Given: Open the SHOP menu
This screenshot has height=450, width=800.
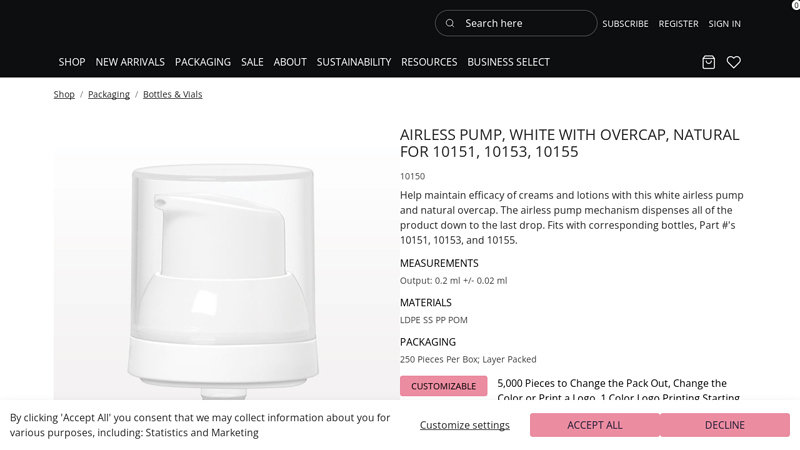Looking at the screenshot, I should [71, 62].
